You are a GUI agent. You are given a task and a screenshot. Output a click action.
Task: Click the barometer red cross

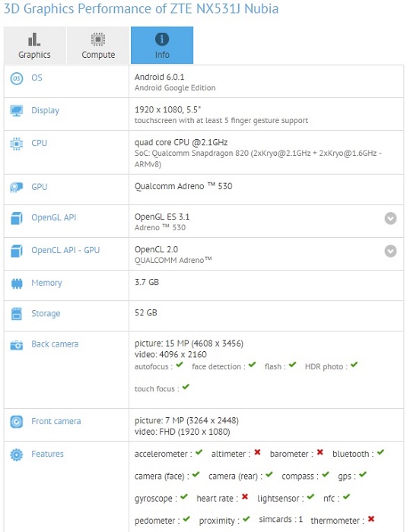coord(320,452)
